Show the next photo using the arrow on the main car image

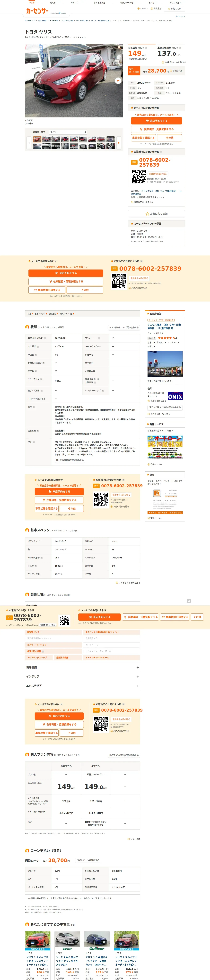tap(118, 81)
